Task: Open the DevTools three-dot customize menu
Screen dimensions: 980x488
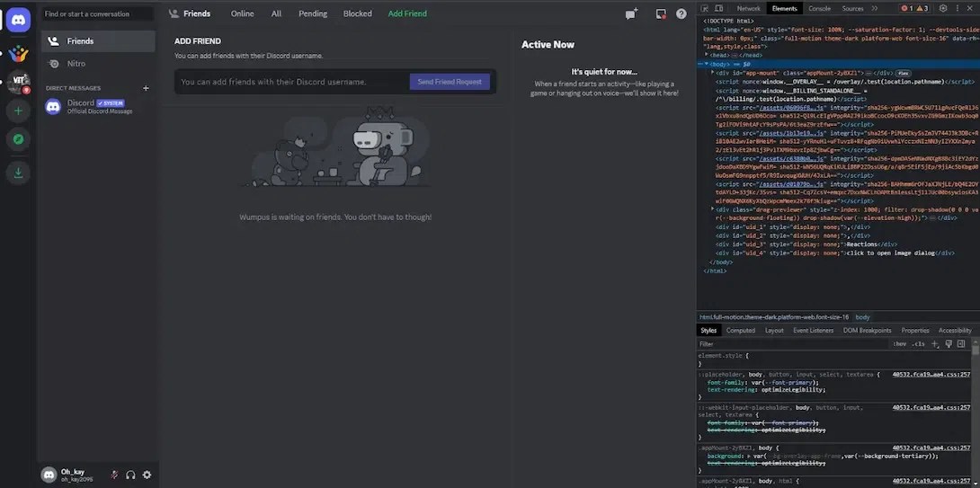Action: 957,8
